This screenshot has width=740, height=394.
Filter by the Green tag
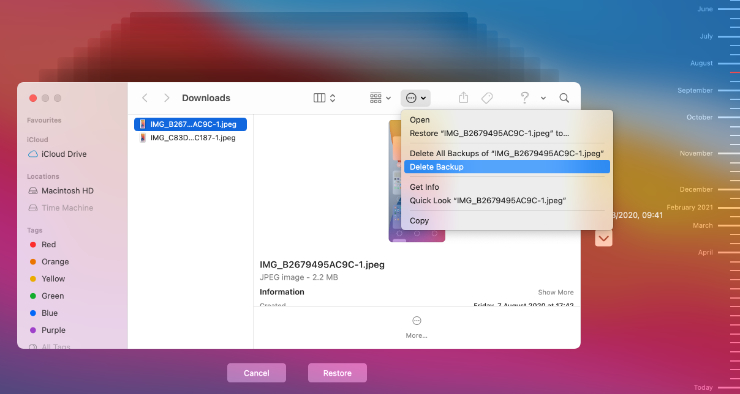[x=47, y=296]
